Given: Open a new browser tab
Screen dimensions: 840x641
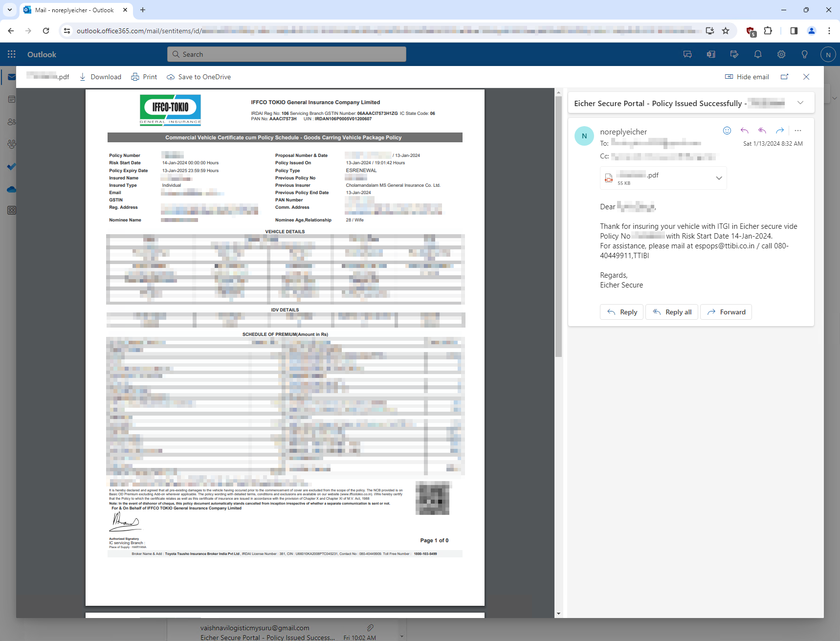Looking at the screenshot, I should (143, 10).
